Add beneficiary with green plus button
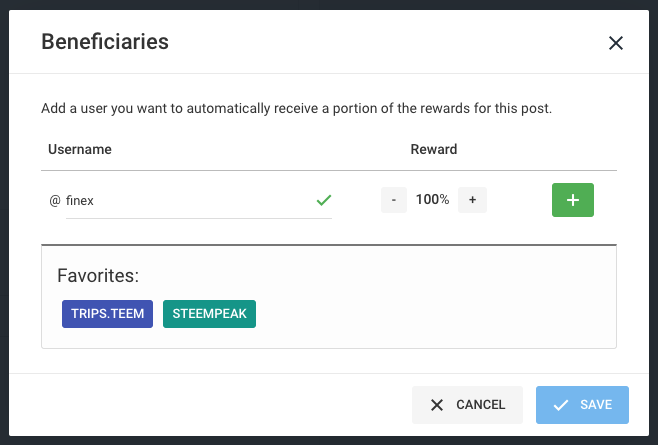This screenshot has width=658, height=445. (x=572, y=200)
